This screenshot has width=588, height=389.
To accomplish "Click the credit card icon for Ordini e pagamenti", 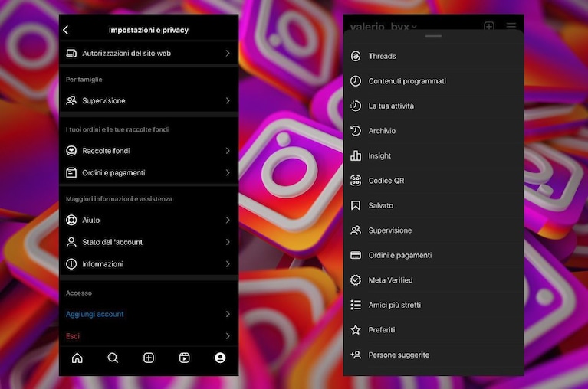I will (x=356, y=255).
